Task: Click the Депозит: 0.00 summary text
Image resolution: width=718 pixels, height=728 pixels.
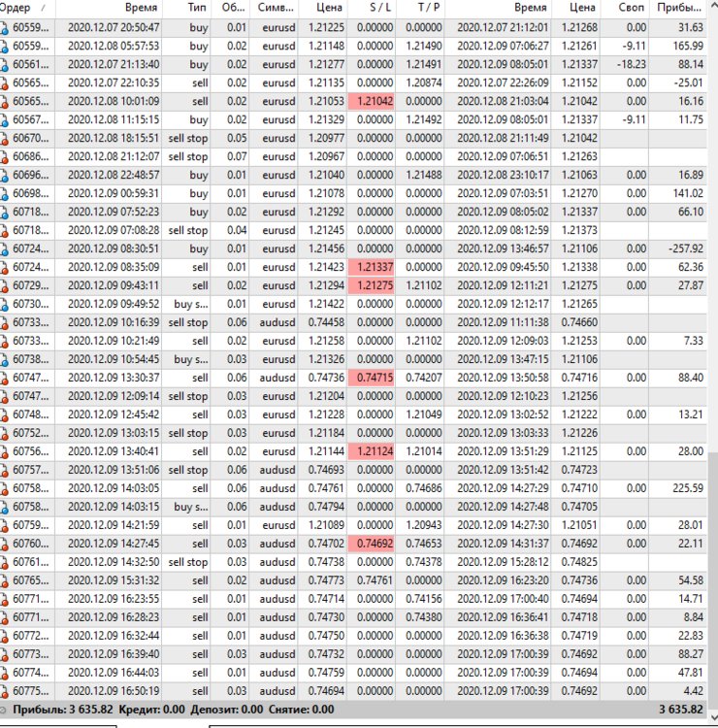Action: click(x=227, y=710)
